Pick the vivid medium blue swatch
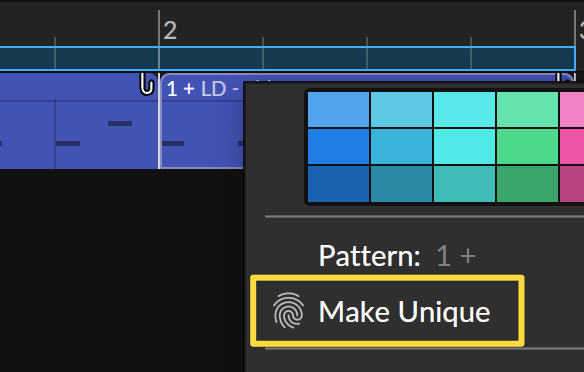This screenshot has width=584, height=372. (339, 146)
